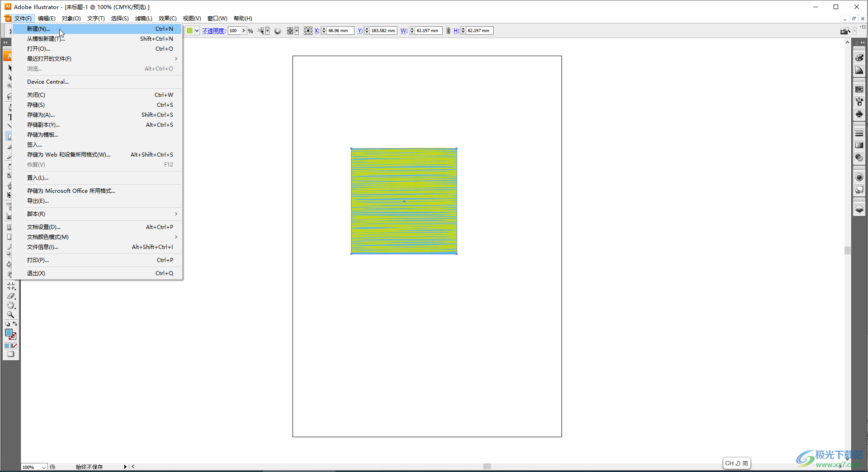Expand align options dropdown arrow

297,31
